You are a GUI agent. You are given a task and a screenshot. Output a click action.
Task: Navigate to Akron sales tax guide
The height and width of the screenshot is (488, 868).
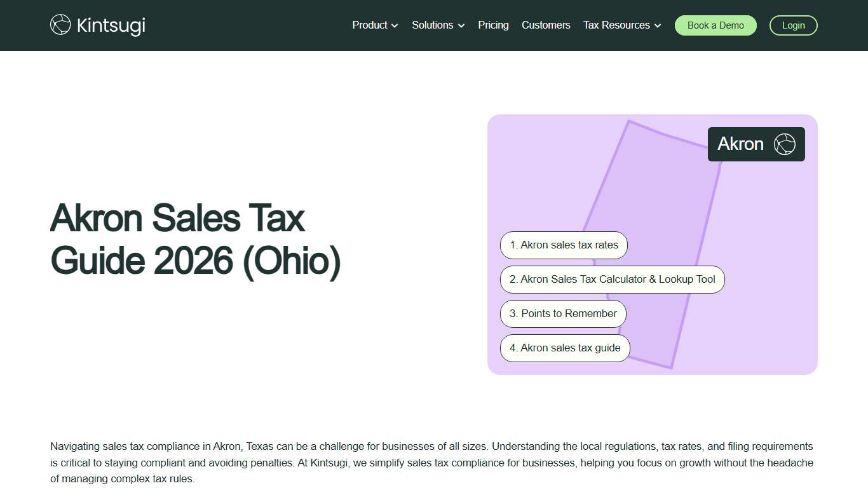[564, 348]
